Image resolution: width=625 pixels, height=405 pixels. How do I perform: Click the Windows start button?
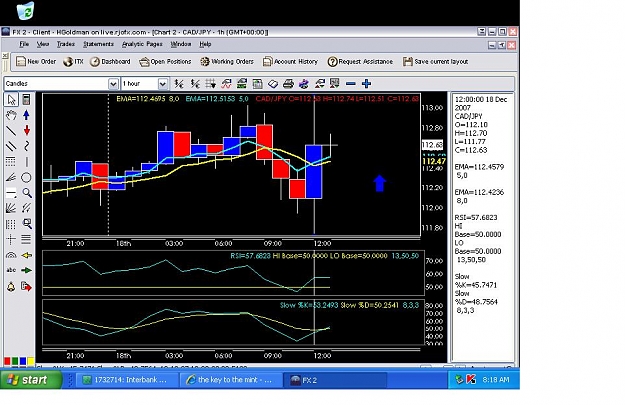tap(31, 380)
